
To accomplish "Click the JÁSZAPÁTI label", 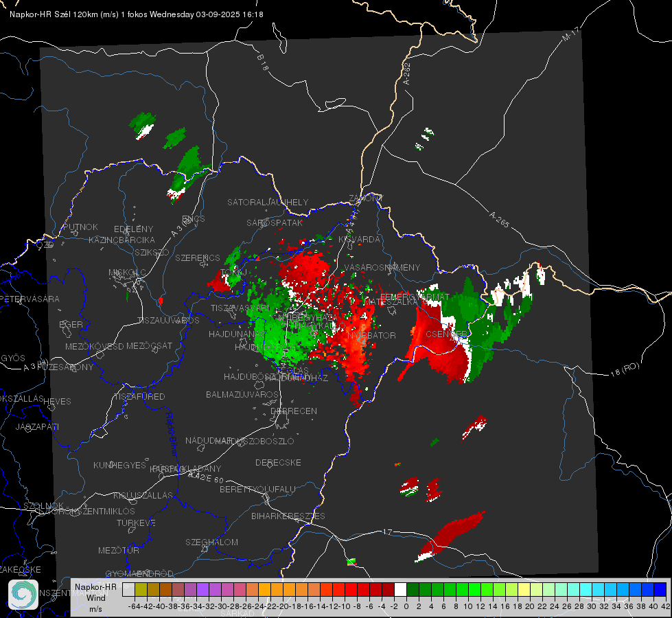I will [37, 426].
